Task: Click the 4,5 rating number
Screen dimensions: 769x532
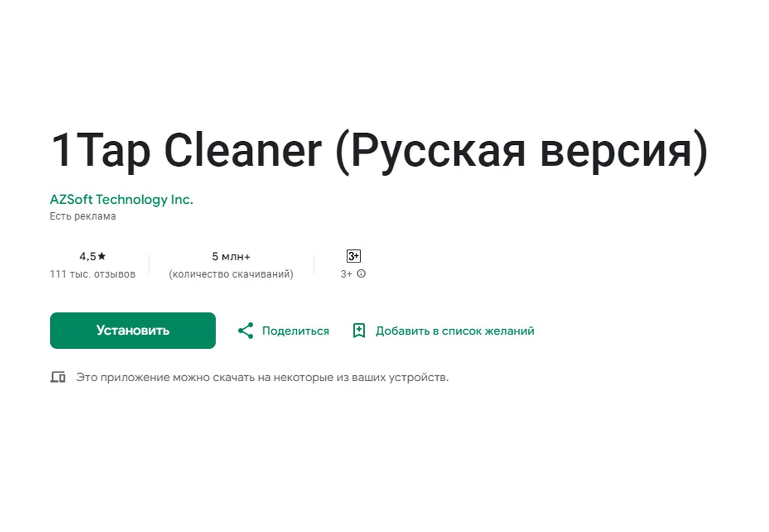Action: [88, 257]
